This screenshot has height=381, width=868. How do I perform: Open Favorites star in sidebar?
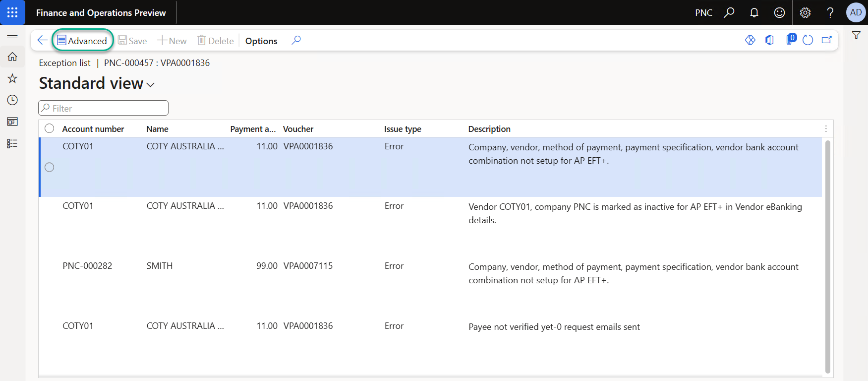[x=12, y=78]
